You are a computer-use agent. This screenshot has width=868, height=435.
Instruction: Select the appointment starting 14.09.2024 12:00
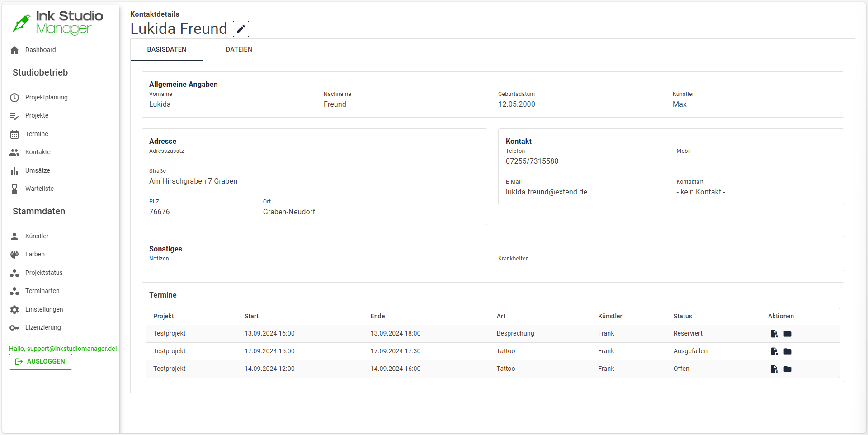click(x=493, y=369)
